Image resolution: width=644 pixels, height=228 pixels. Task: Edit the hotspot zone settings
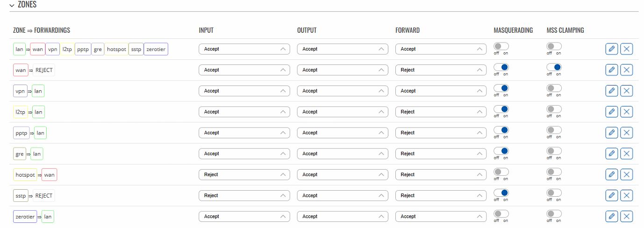tap(611, 175)
